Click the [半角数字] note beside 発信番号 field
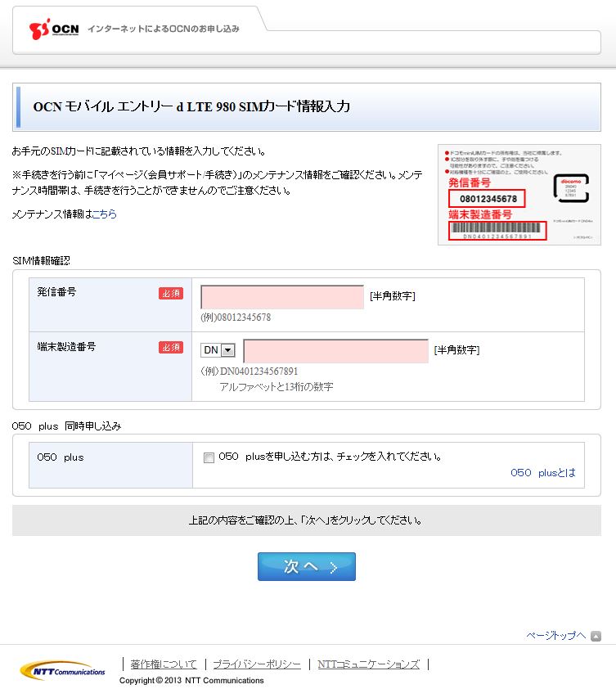 (393, 296)
